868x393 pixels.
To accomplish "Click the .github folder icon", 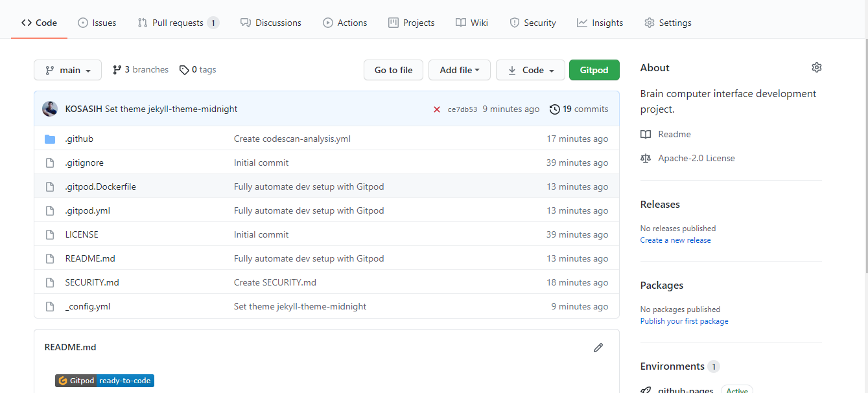I will 50,139.
